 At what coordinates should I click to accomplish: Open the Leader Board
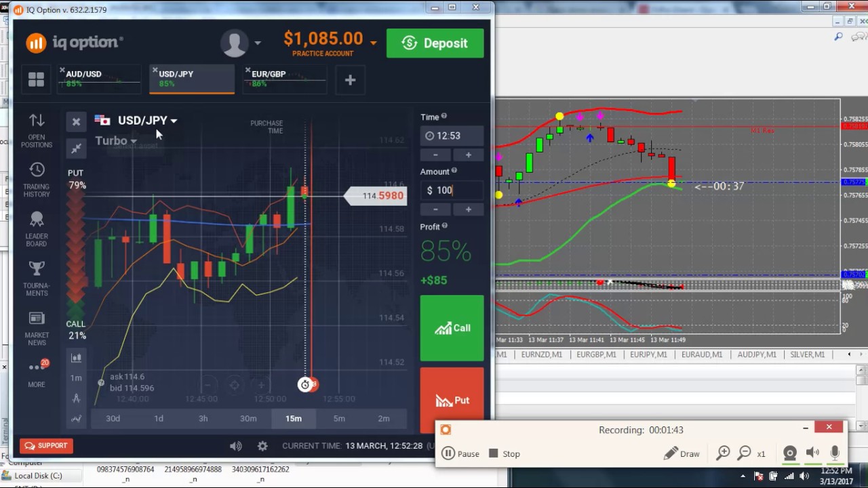37,229
